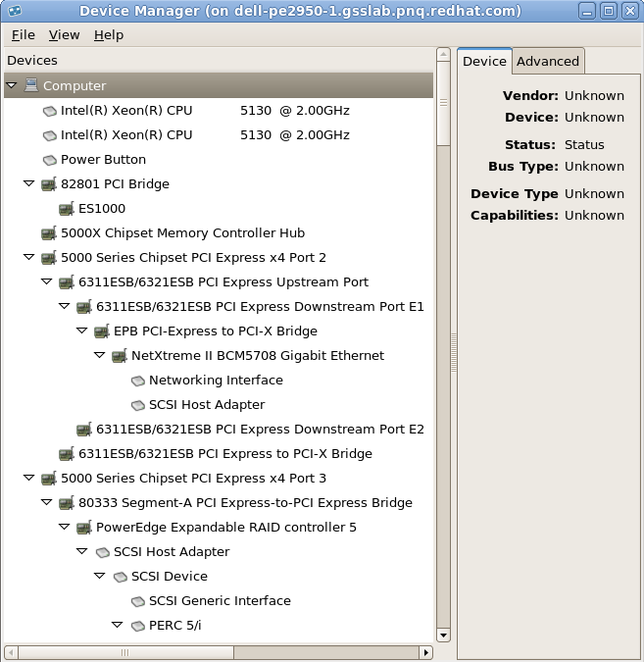Click the horizontal scrollbar thumb
Image resolution: width=644 pixels, height=662 pixels.
click(x=125, y=653)
